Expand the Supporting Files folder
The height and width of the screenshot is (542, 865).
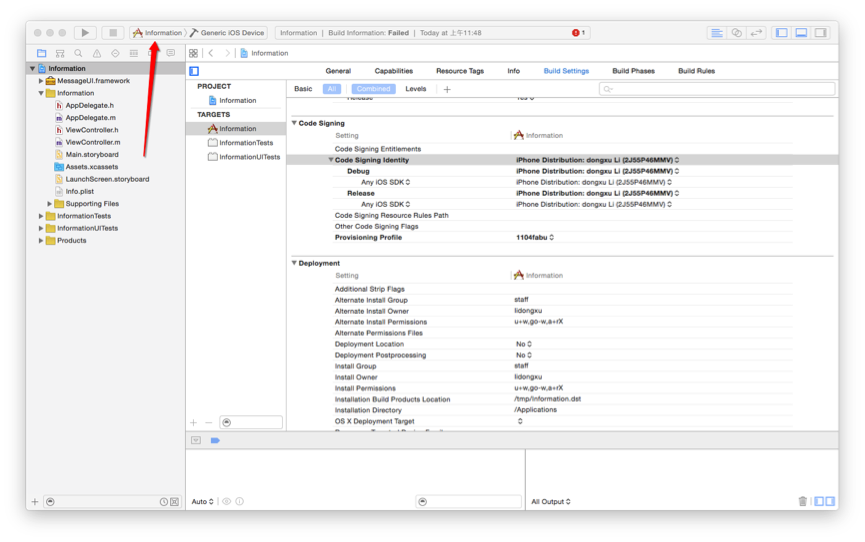pos(49,204)
